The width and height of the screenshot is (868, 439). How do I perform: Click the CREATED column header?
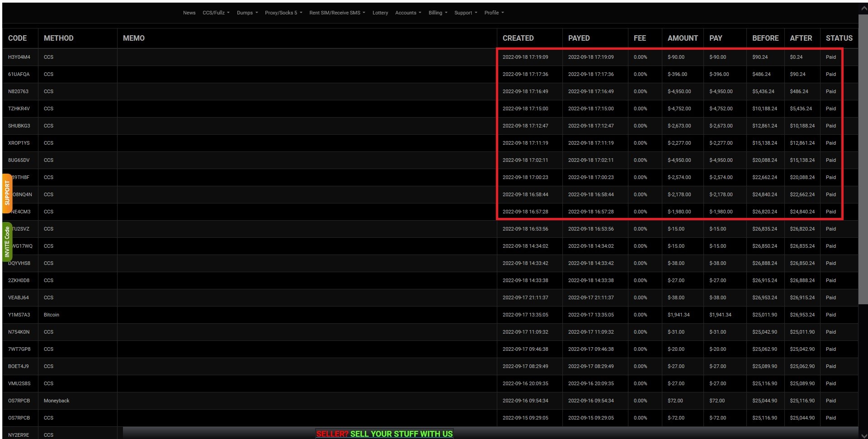[x=518, y=38]
